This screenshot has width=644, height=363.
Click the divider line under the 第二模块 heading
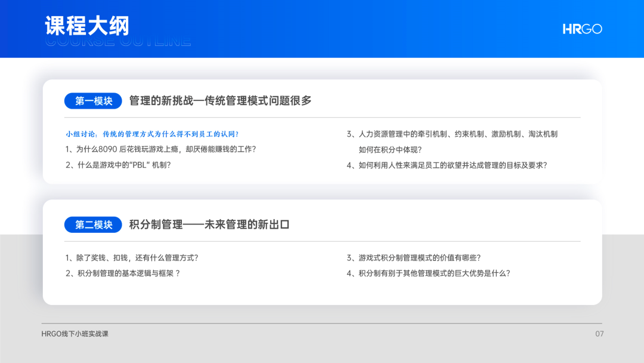click(322, 241)
